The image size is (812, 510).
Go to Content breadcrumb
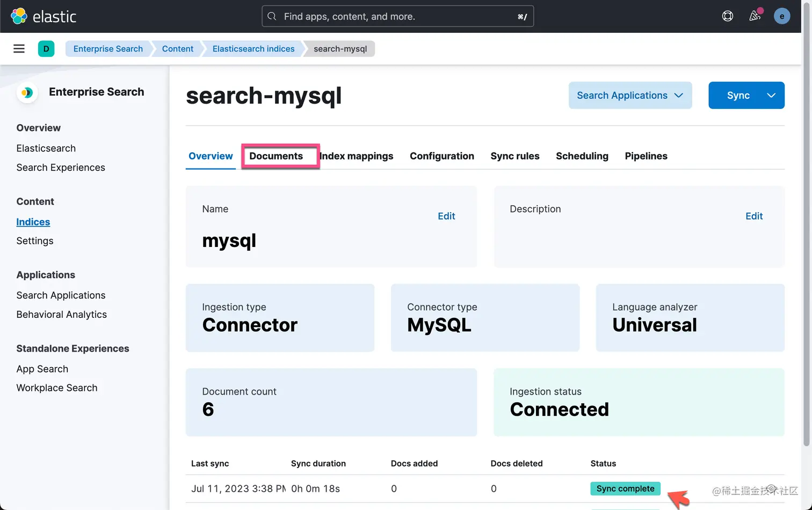click(177, 49)
